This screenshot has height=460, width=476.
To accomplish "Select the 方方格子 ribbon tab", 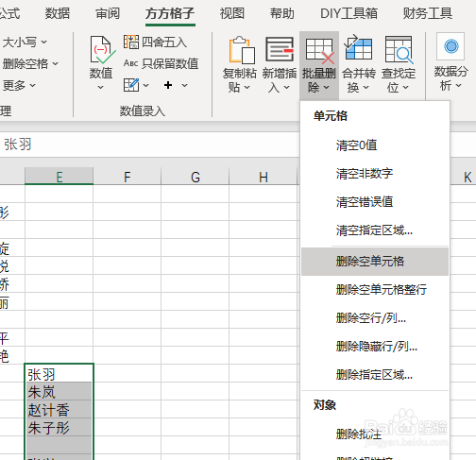I will click(x=170, y=13).
